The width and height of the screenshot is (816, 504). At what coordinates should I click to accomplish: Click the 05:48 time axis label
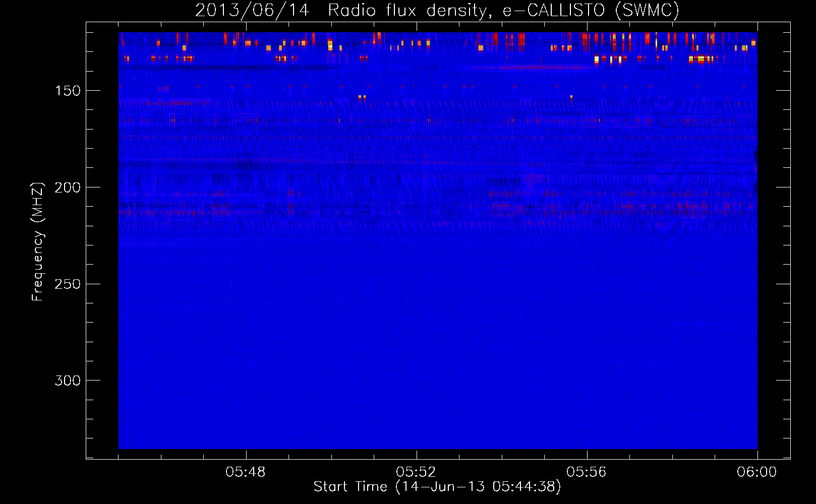[246, 472]
